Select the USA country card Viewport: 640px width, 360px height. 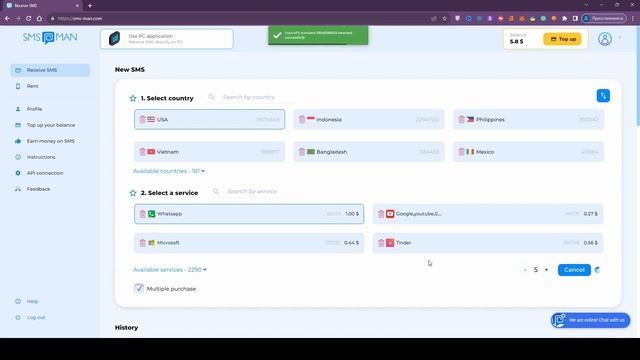(x=209, y=119)
